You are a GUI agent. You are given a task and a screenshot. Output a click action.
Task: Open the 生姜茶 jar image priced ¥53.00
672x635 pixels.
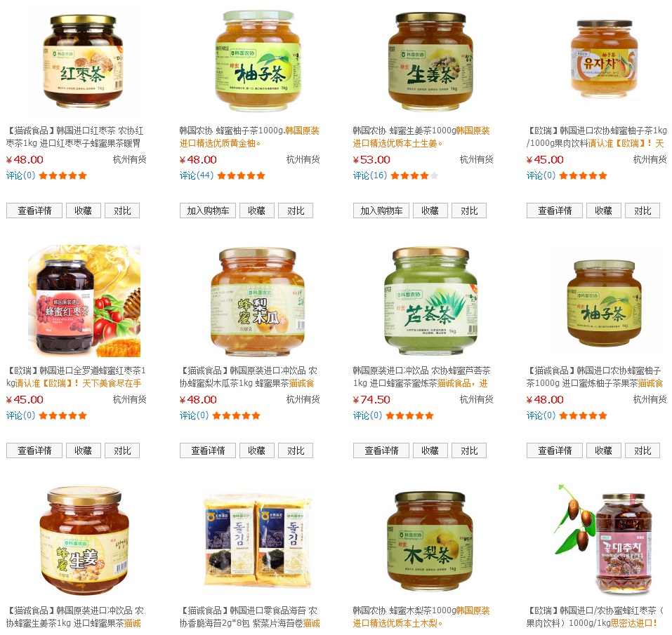(430, 61)
